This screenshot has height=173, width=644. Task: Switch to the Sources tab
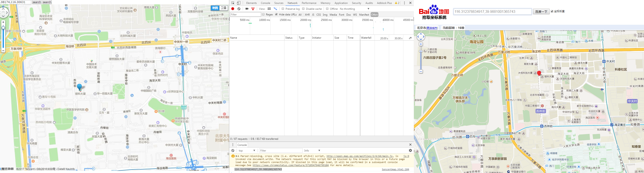click(x=279, y=3)
